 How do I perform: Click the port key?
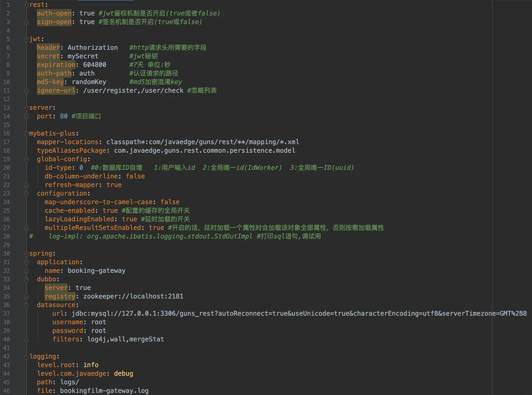point(44,116)
